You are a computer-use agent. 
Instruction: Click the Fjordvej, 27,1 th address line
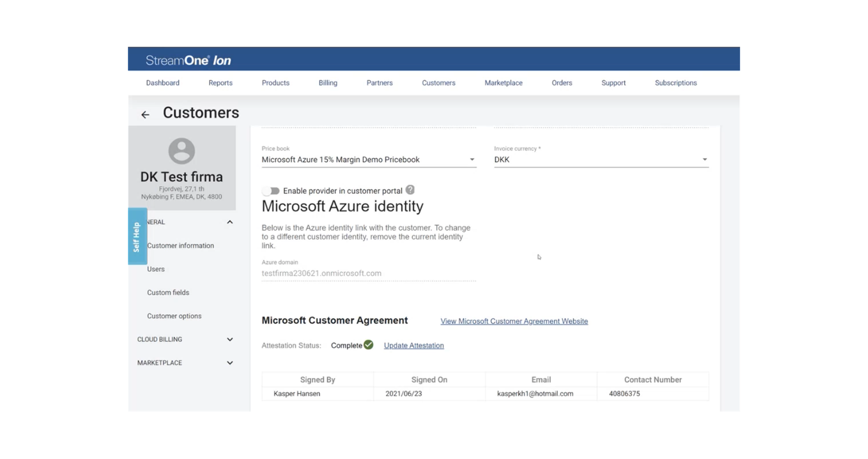[x=181, y=189]
